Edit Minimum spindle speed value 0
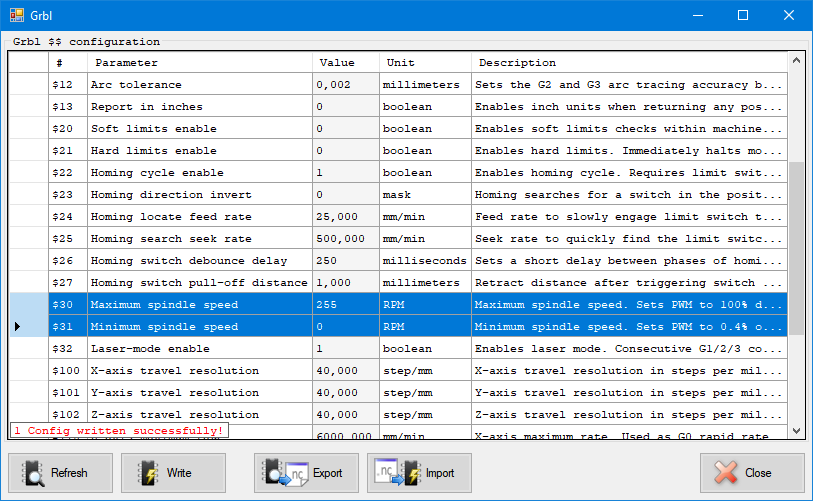Screen dimensions: 813x501 coord(346,326)
